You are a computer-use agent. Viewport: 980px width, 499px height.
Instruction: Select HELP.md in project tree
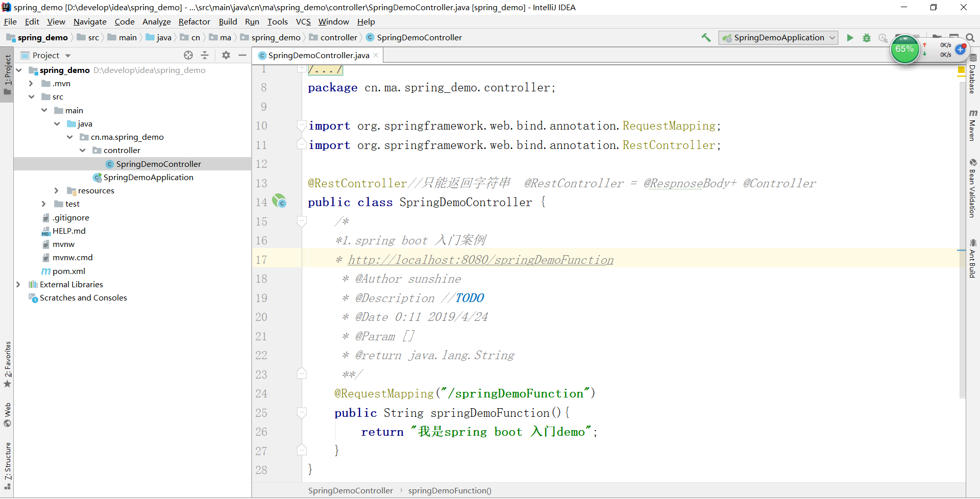pos(69,231)
